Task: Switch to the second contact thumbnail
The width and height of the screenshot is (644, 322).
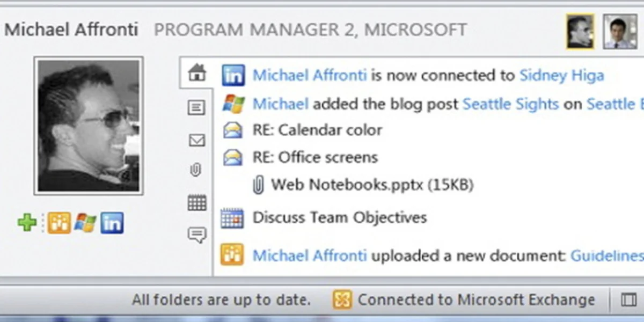Action: (620, 32)
